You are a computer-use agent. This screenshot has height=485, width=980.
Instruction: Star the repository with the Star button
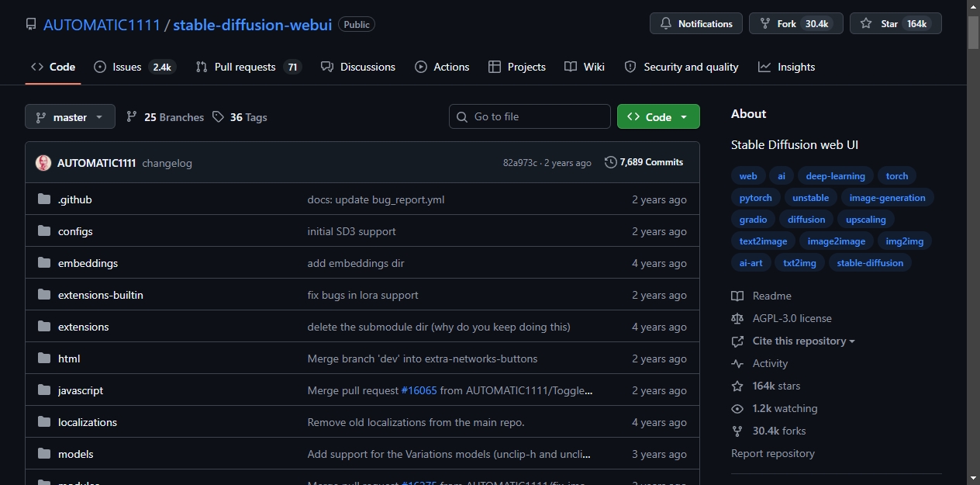coord(895,24)
